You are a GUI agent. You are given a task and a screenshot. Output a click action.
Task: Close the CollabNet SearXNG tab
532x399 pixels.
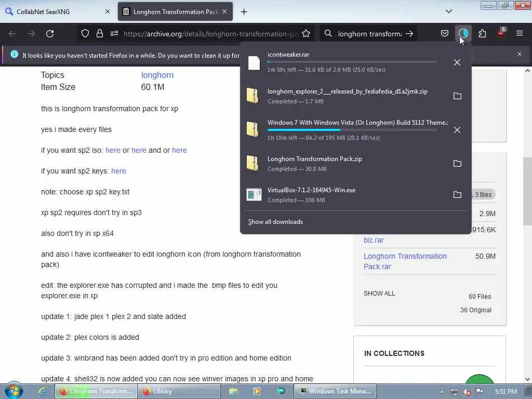pyautogui.click(x=108, y=11)
